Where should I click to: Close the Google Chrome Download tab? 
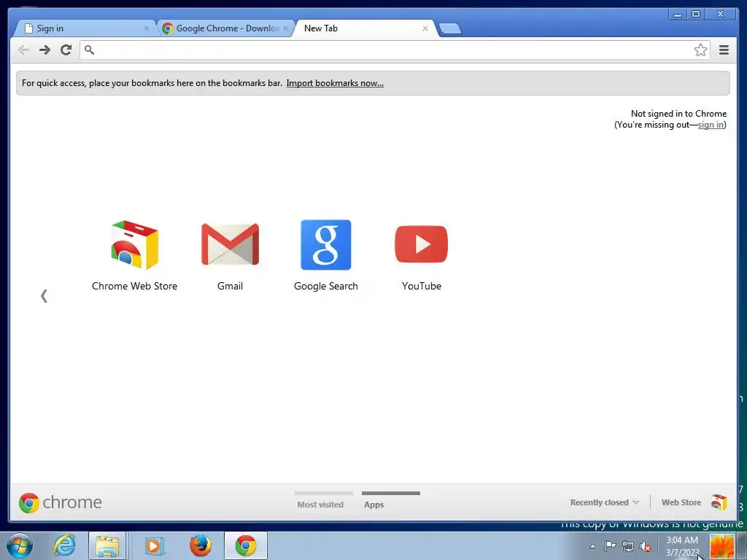286,28
